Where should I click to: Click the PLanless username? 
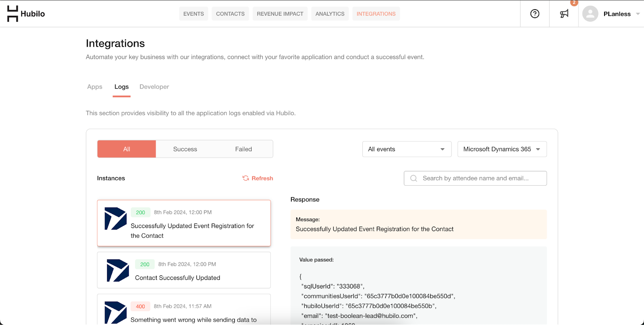[617, 14]
